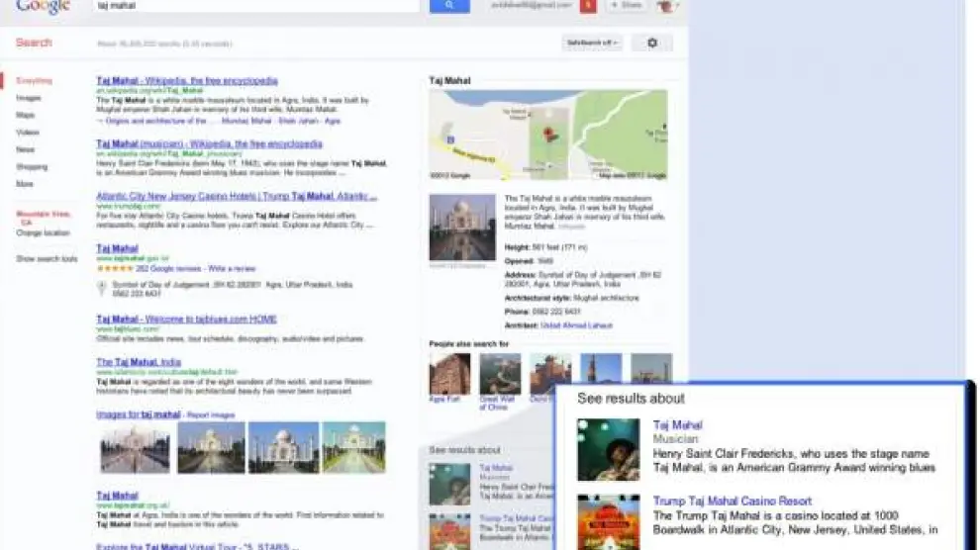Click Taj Mahal musician link in popup

tap(677, 425)
